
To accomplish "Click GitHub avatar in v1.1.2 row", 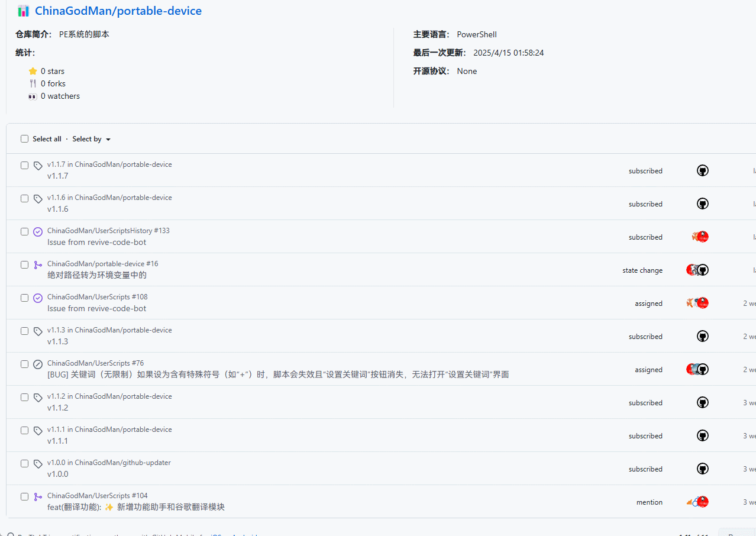I will point(703,402).
